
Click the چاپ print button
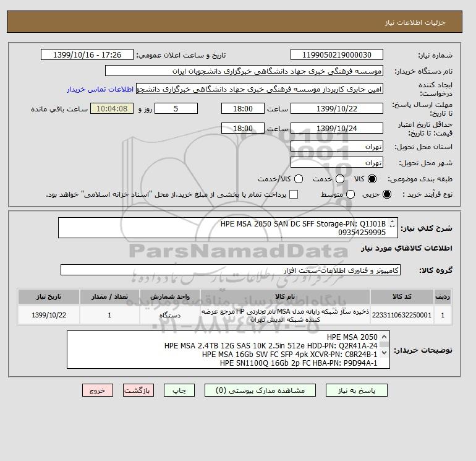click(x=179, y=390)
